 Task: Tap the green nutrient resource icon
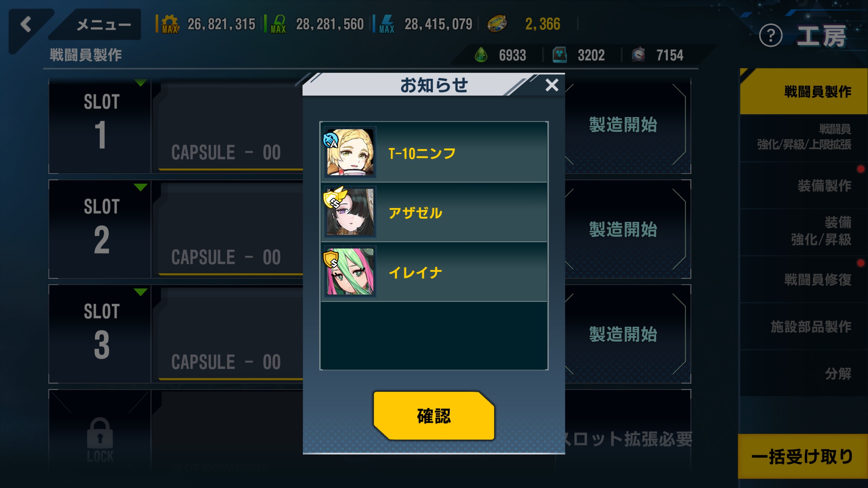(x=278, y=24)
